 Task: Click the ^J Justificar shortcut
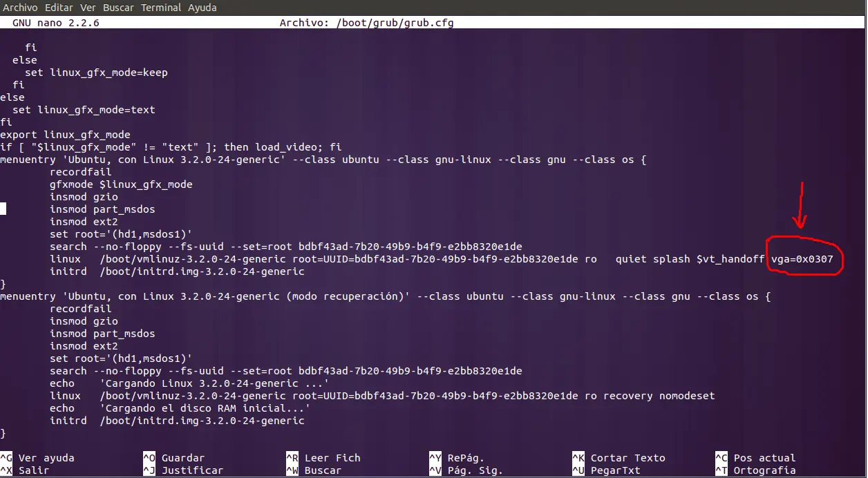[x=183, y=470]
